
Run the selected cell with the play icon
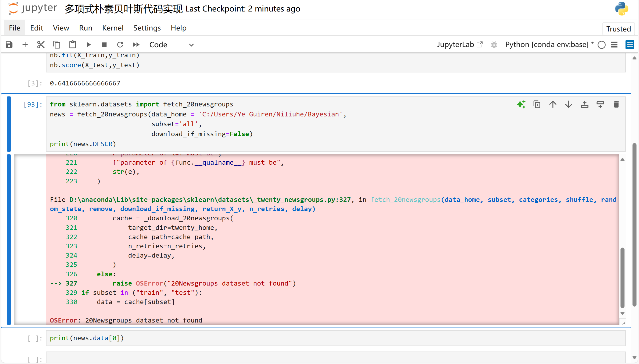(88, 45)
